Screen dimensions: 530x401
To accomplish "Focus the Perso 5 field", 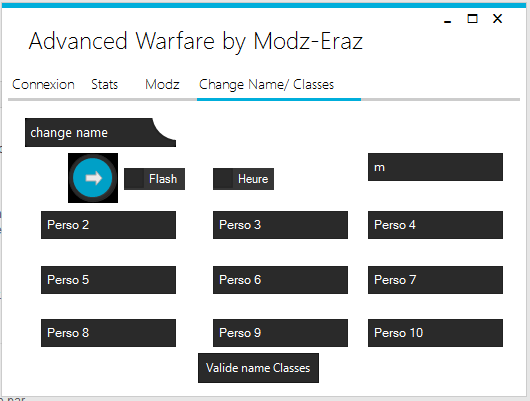I will (x=109, y=280).
